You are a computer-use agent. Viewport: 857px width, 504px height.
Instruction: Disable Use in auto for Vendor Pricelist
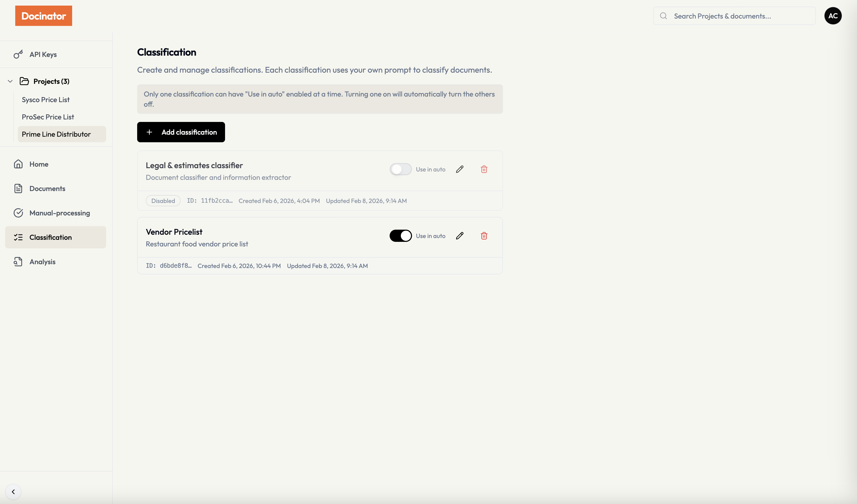(400, 236)
